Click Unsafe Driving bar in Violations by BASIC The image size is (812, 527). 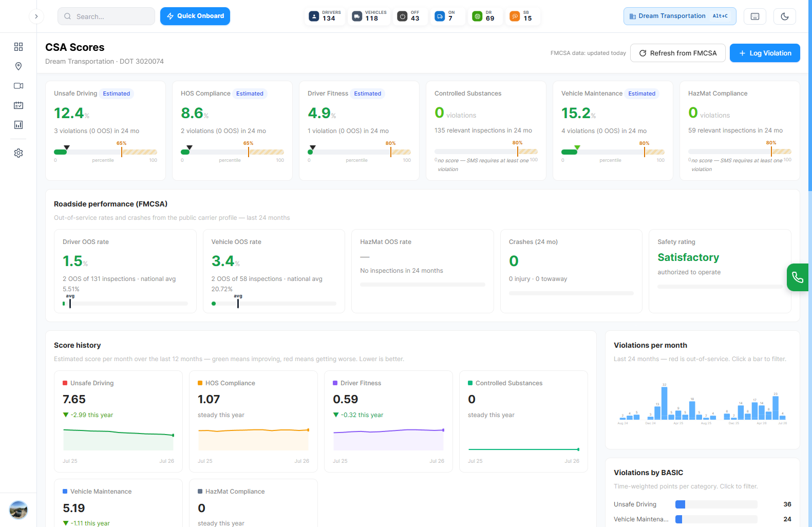tap(716, 504)
